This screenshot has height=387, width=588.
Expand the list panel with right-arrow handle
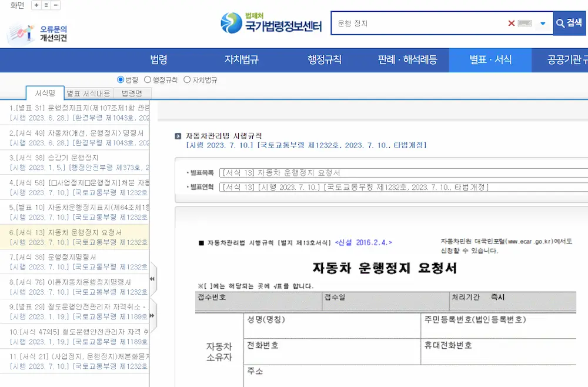152,315
